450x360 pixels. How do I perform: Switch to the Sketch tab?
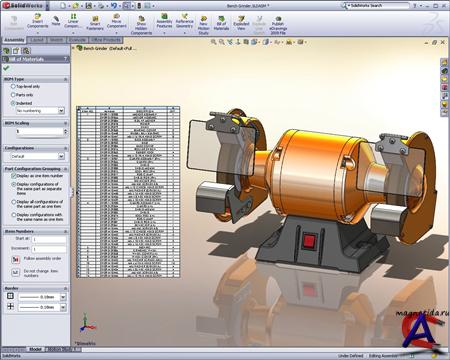pos(56,40)
